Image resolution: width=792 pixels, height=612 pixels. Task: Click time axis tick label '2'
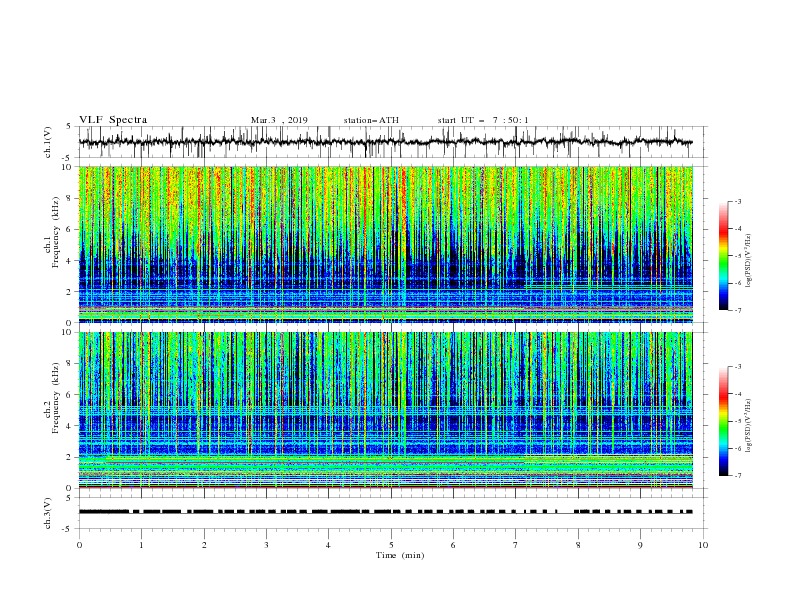(x=204, y=545)
